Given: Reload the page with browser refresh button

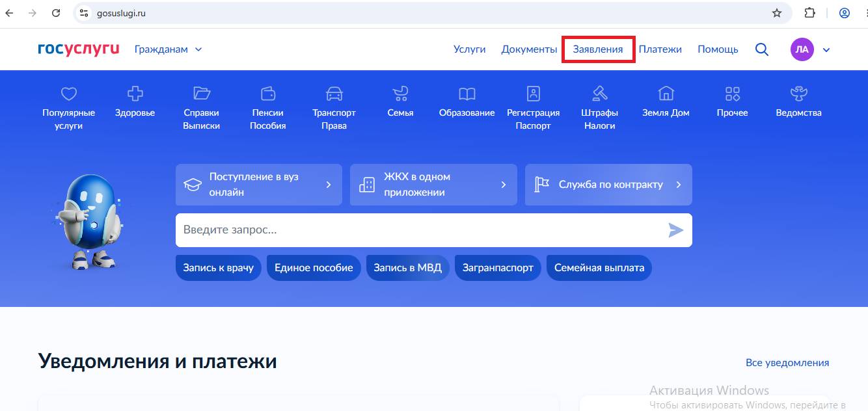Looking at the screenshot, I should click(x=56, y=13).
